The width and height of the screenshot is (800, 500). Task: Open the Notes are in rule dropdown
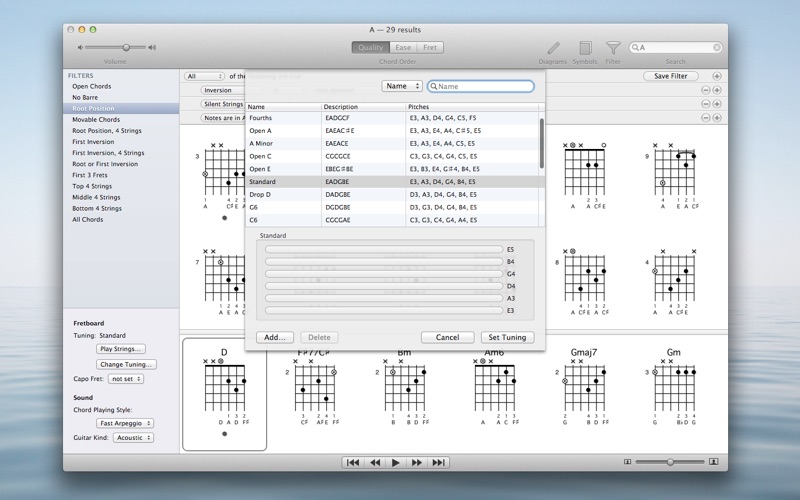[x=222, y=118]
